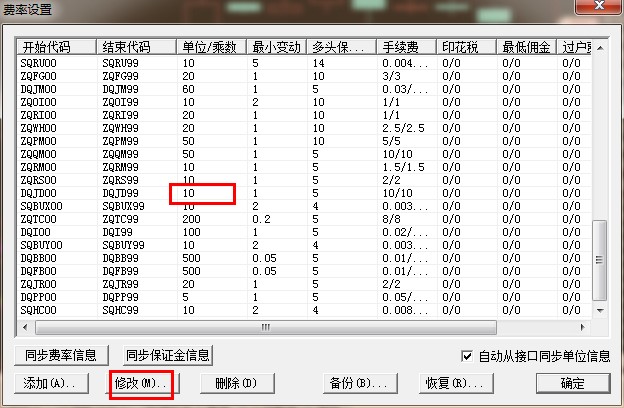Viewport: 624px width, 408px height.
Task: Click the vertical scrollbar thumb
Action: point(599,260)
